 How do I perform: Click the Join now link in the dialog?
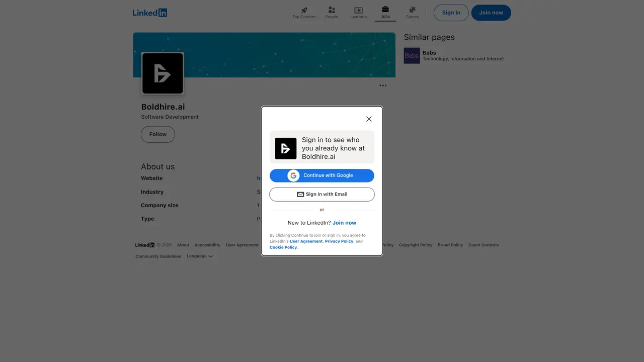coord(344,223)
